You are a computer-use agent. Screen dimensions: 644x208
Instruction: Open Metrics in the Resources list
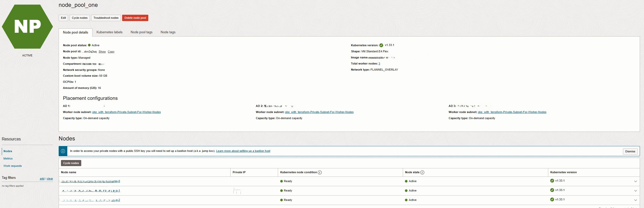(x=8, y=159)
